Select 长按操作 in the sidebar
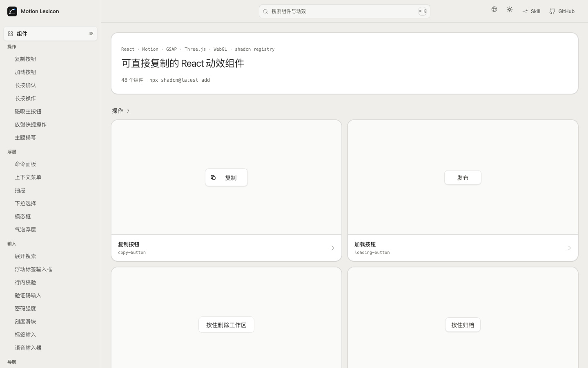 [25, 99]
